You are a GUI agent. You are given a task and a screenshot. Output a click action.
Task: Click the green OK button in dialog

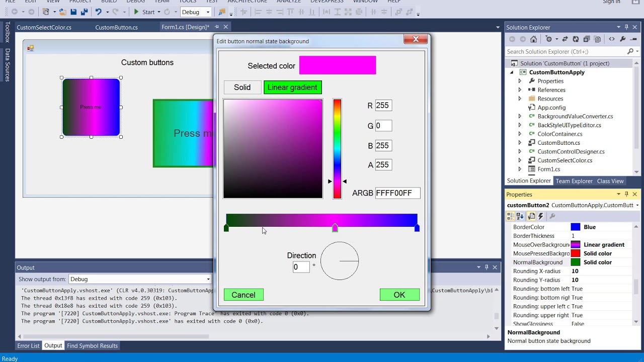[399, 295]
